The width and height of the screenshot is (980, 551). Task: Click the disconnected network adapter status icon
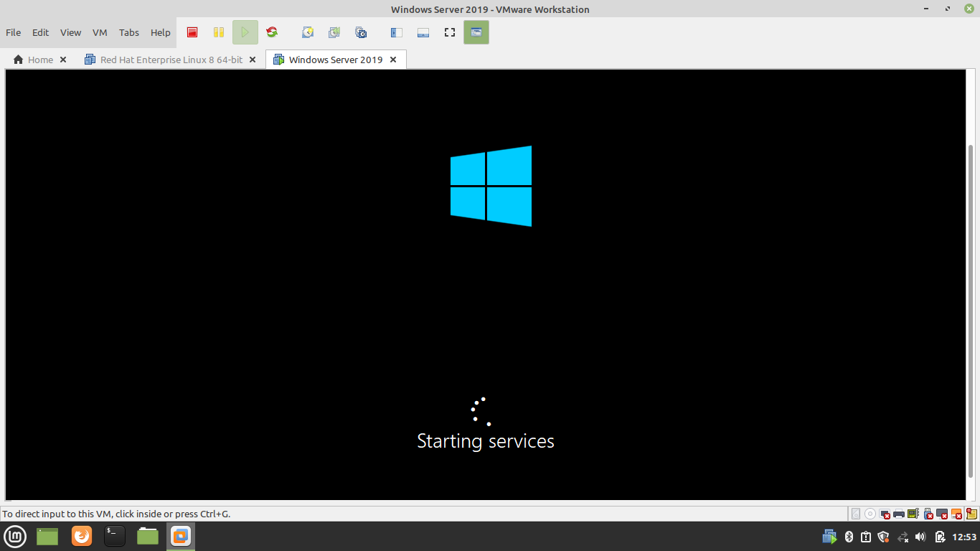coord(885,514)
